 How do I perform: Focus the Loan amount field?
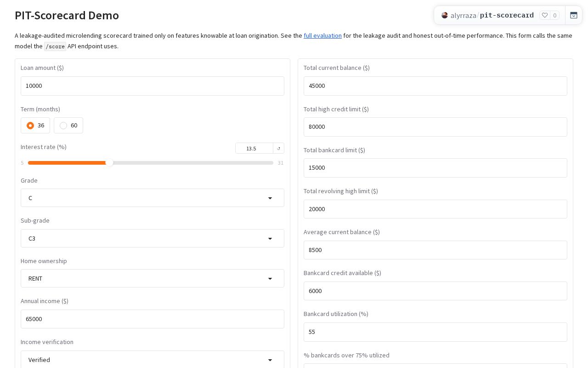click(x=153, y=86)
